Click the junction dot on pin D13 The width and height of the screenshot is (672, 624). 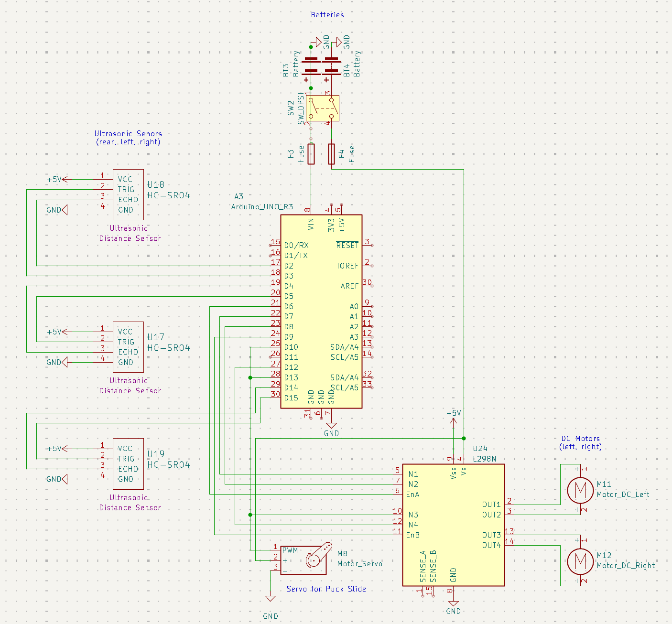250,377
